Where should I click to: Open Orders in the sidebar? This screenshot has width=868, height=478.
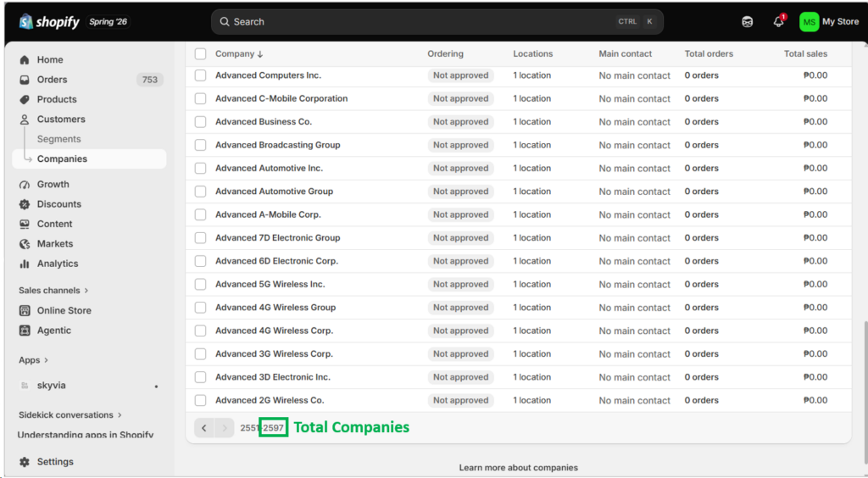(52, 80)
